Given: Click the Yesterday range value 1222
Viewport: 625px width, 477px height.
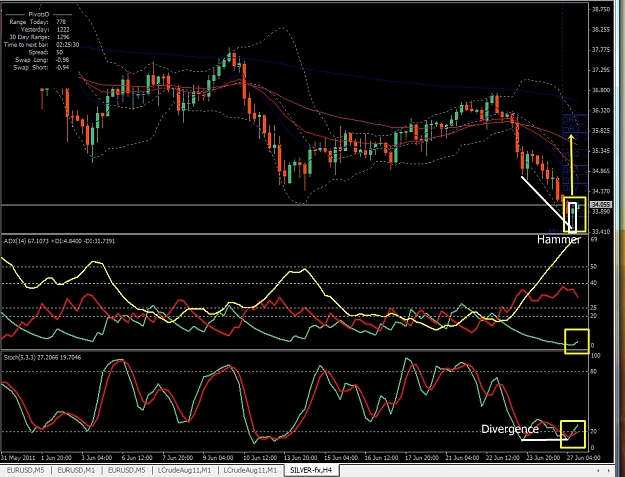Looking at the screenshot, I should coord(63,29).
